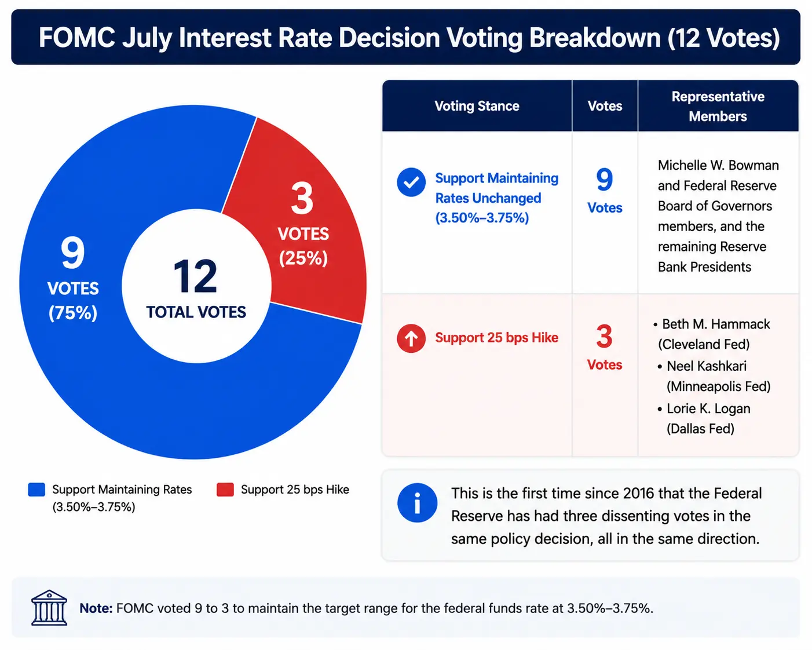Click the red legend square for 25 bps Hike
The image size is (812, 650).
coord(225,490)
